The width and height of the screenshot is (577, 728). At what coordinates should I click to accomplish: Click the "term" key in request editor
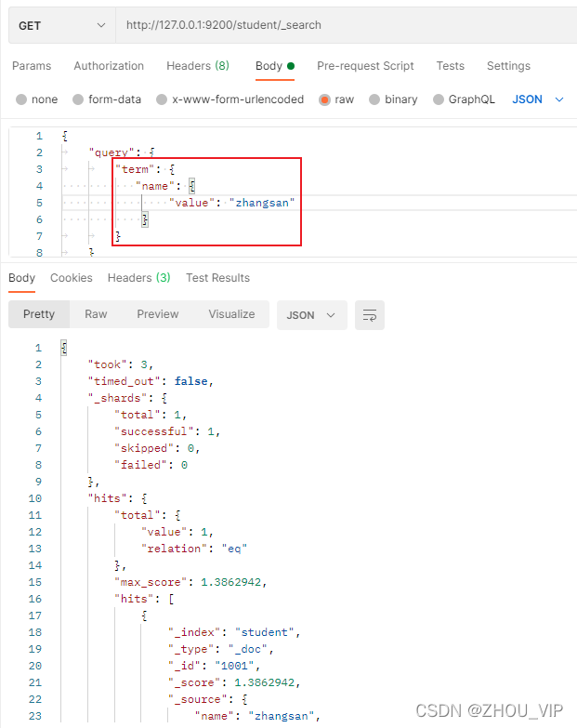(x=135, y=169)
